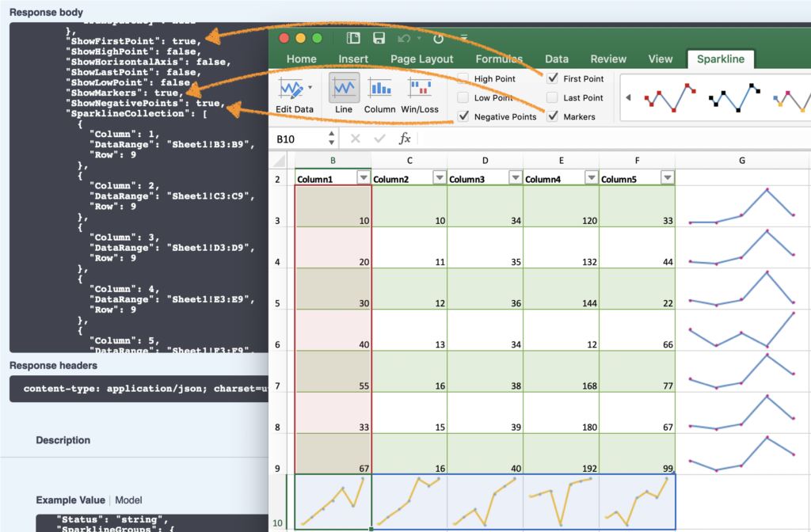Click the Model link beside Example Value
Viewport: 811px width, 532px height.
129,500
